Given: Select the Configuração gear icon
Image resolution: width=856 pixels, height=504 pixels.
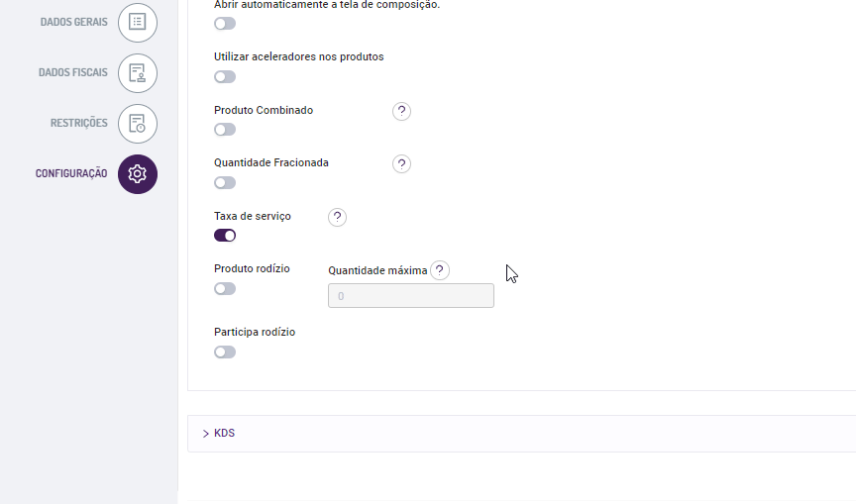Looking at the screenshot, I should (138, 174).
